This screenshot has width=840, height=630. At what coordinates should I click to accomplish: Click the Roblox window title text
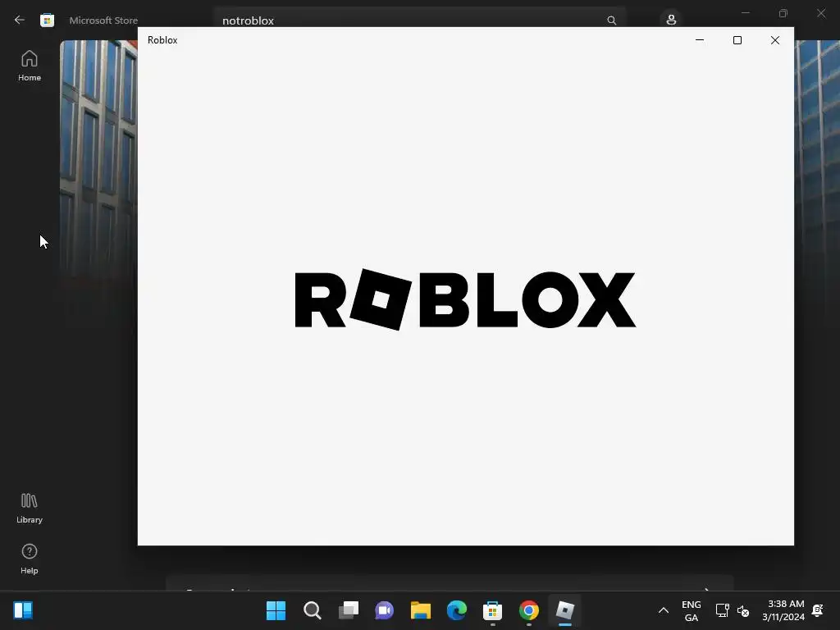[x=162, y=40]
